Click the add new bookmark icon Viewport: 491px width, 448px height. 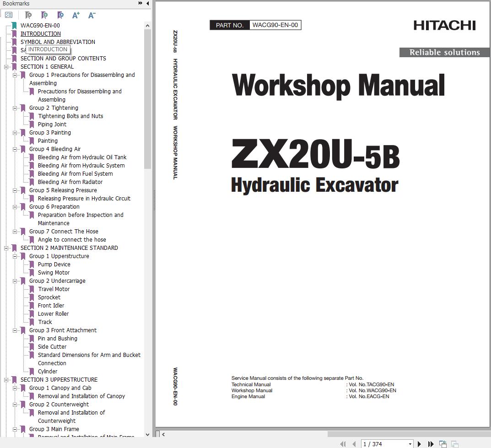tap(44, 15)
